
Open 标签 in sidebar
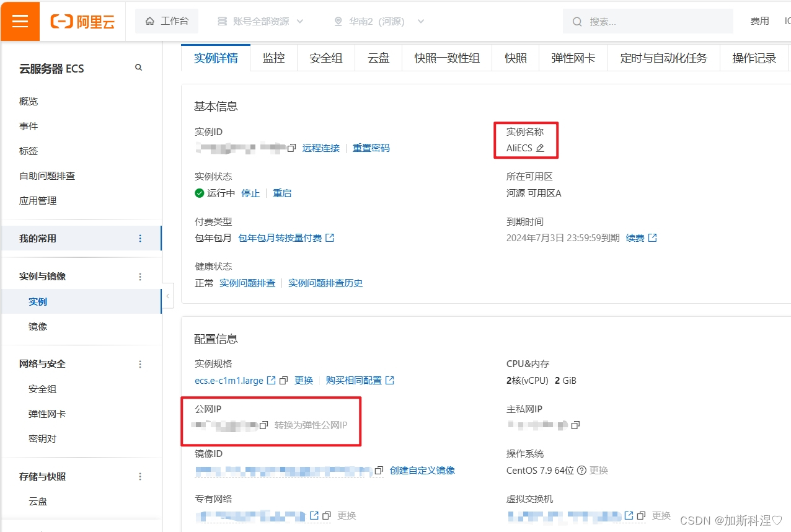coord(29,151)
